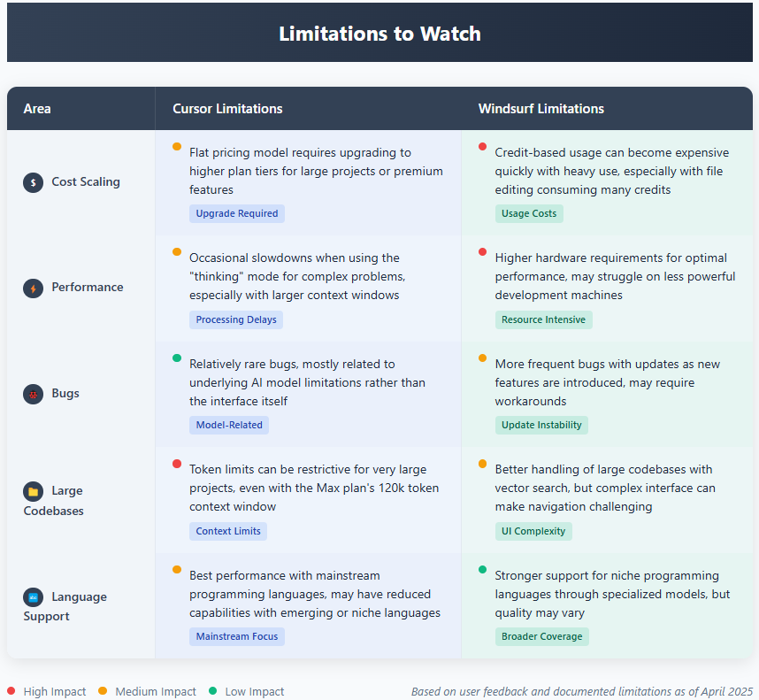Click the Higher hardware requirements description
Image resolution: width=759 pixels, height=700 pixels.
point(615,276)
